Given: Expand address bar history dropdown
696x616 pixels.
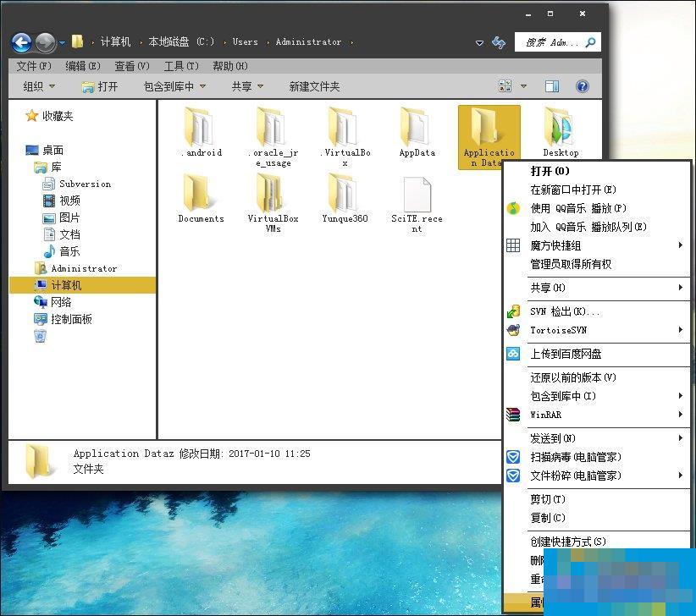Looking at the screenshot, I should [x=479, y=43].
